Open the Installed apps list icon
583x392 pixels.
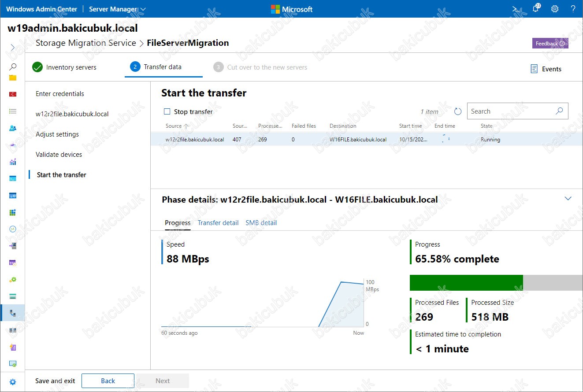pos(13,111)
